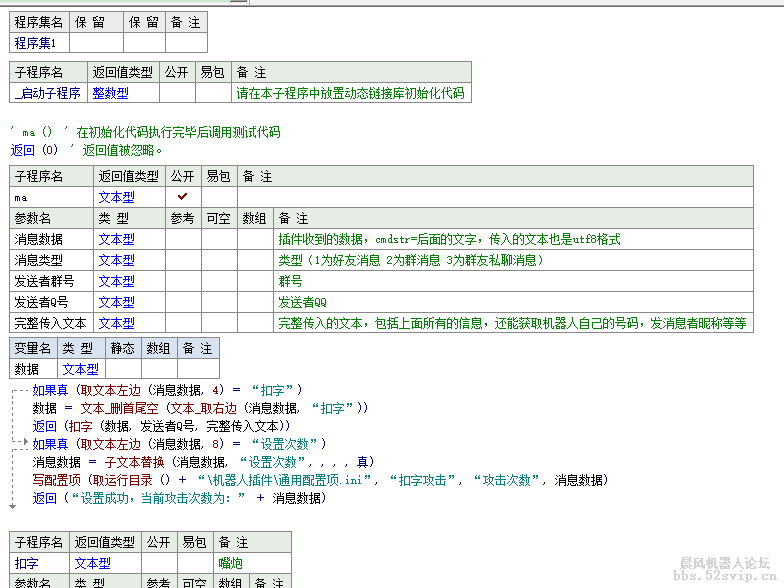This screenshot has width=784, height=588.
Task: Click the “攻击次数” string literal
Action: click(x=506, y=480)
